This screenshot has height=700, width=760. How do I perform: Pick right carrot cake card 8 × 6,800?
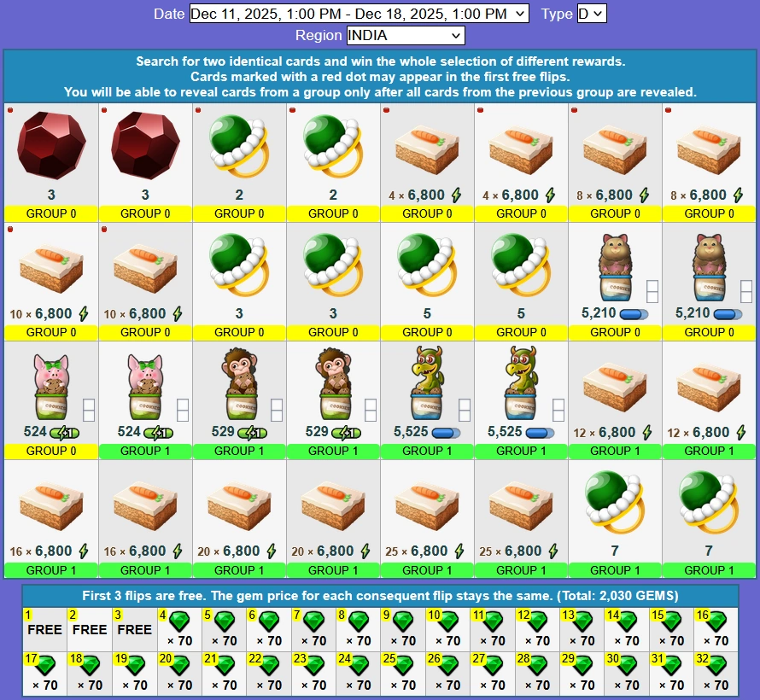[709, 162]
